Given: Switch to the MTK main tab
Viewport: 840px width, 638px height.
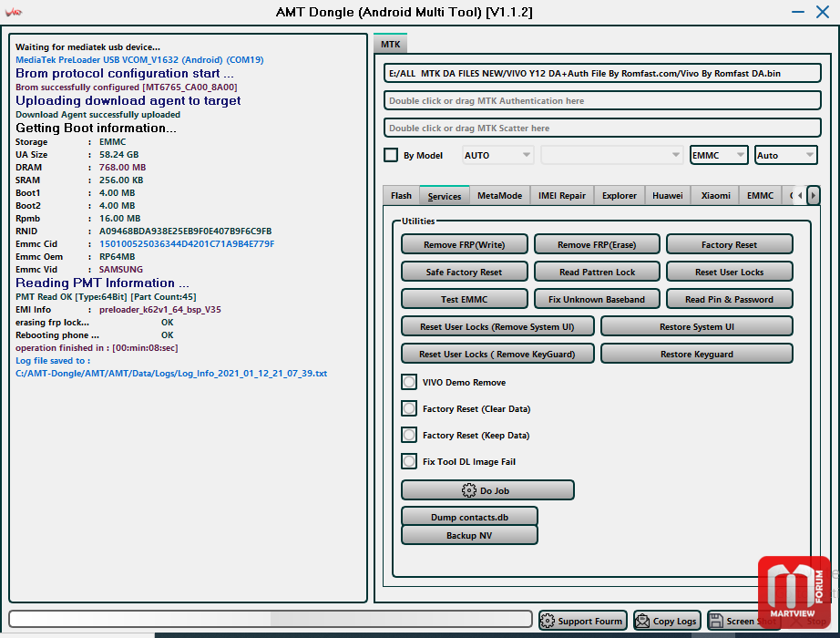Looking at the screenshot, I should (391, 44).
